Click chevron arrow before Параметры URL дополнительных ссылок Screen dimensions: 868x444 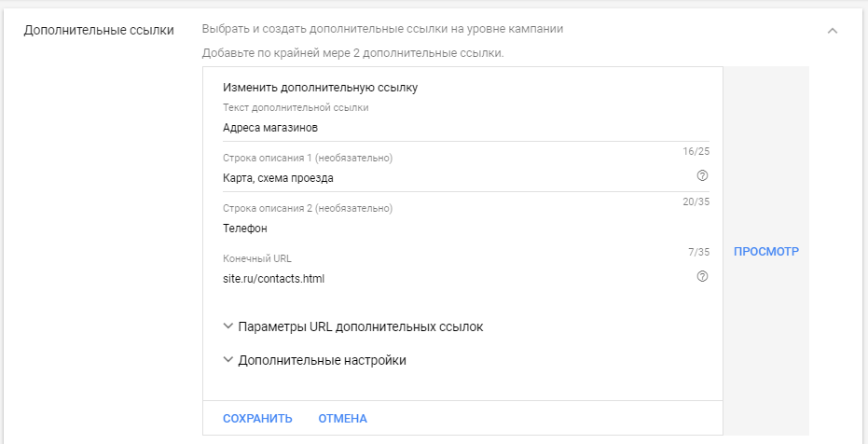pos(227,326)
